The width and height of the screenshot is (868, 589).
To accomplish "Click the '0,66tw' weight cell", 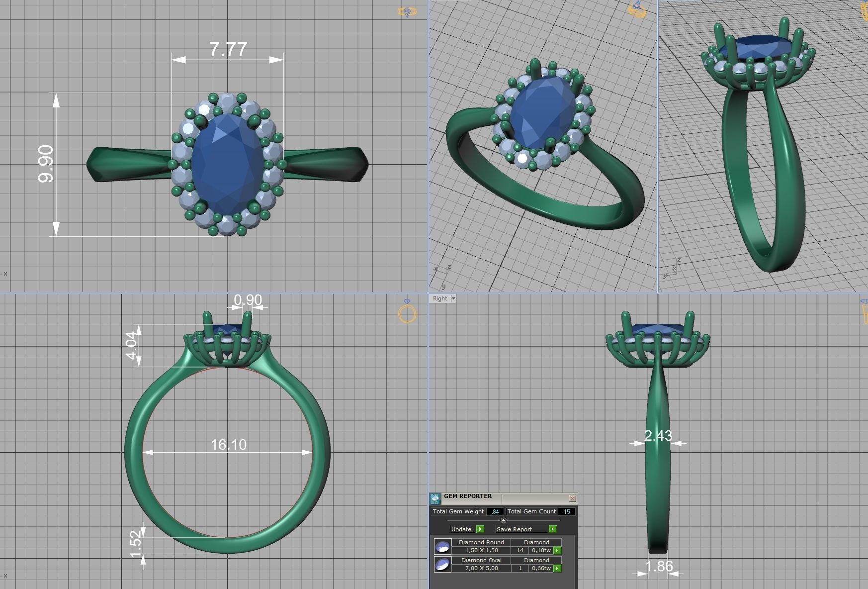I will [541, 568].
